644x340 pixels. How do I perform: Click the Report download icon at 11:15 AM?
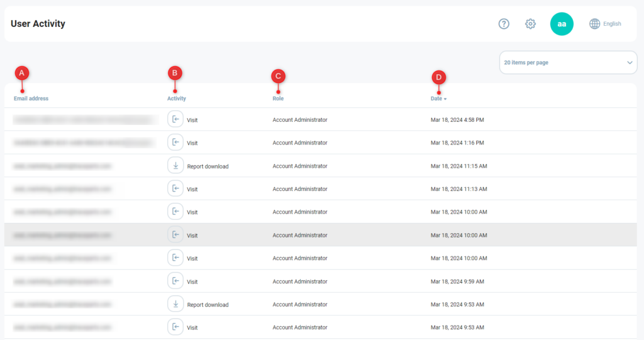click(175, 166)
